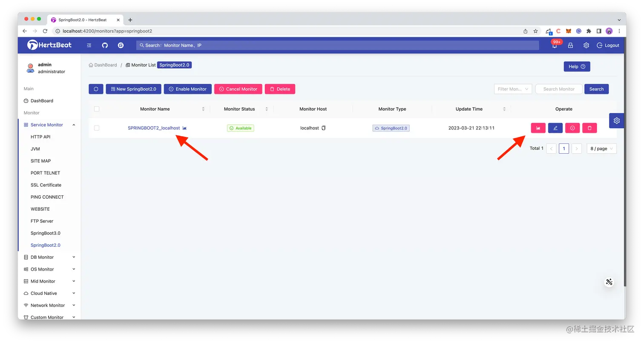Click the HertzBeat logo
This screenshot has height=343, width=644.
[x=49, y=45]
